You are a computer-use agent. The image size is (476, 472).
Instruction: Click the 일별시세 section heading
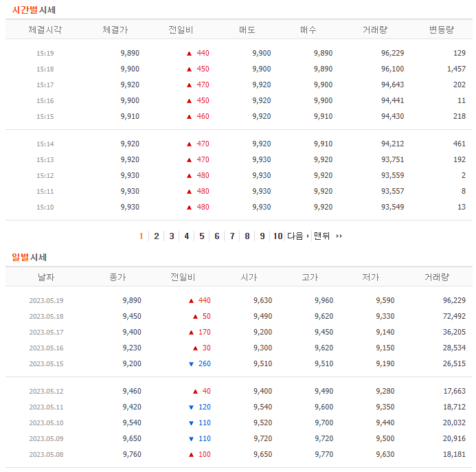point(29,257)
